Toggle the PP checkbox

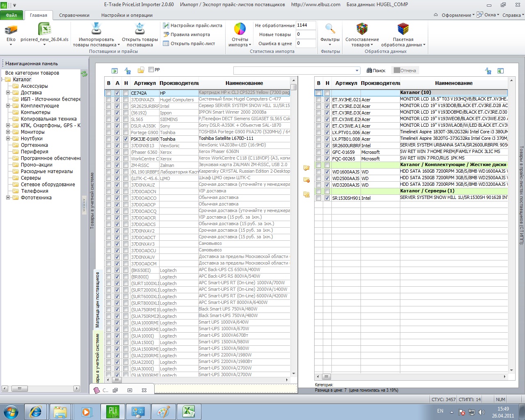(x=151, y=70)
